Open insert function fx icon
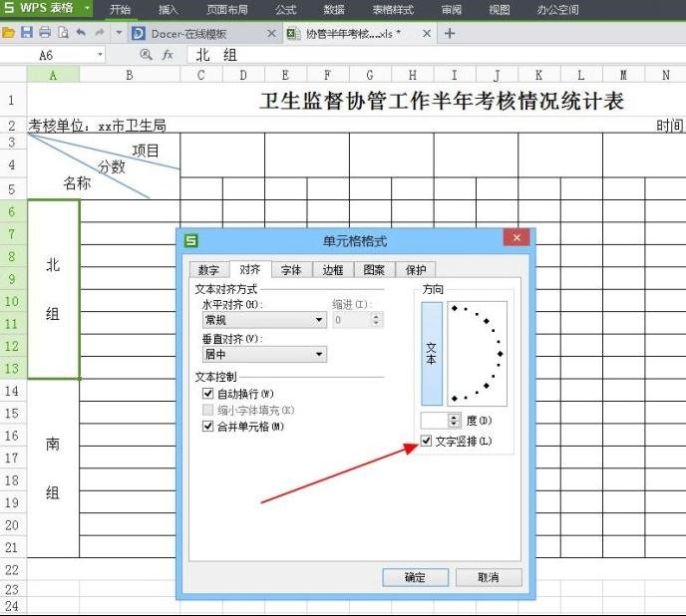This screenshot has width=686, height=616. point(168,55)
